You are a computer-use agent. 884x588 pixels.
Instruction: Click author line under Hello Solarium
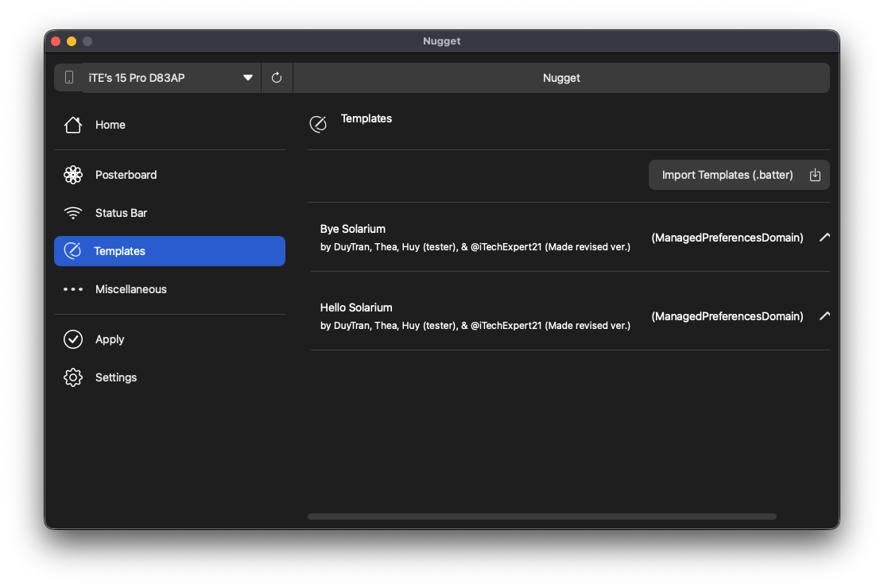(x=475, y=325)
